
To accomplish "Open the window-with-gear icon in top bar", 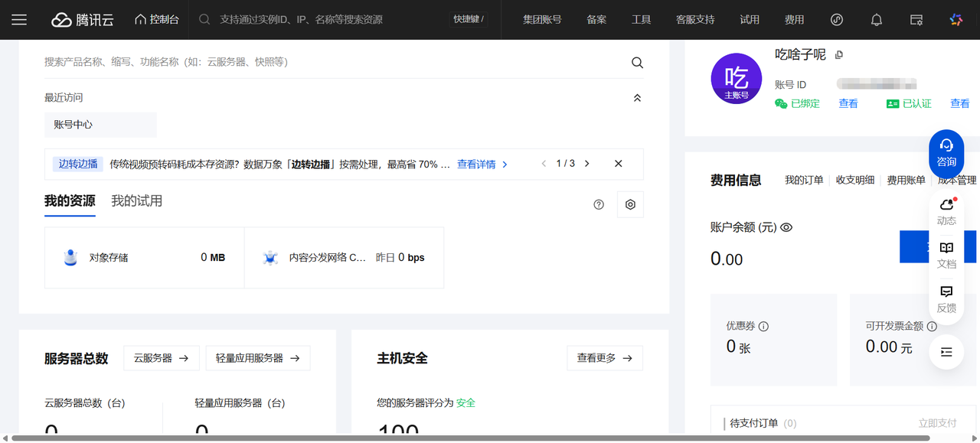I will [916, 20].
